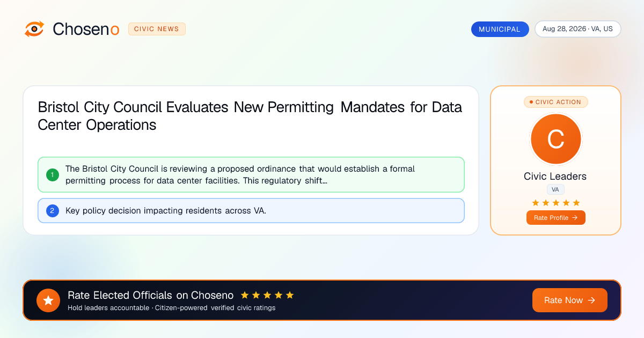This screenshot has width=644, height=338.
Task: Open the proposed ordinance summary item
Action: pos(251,174)
